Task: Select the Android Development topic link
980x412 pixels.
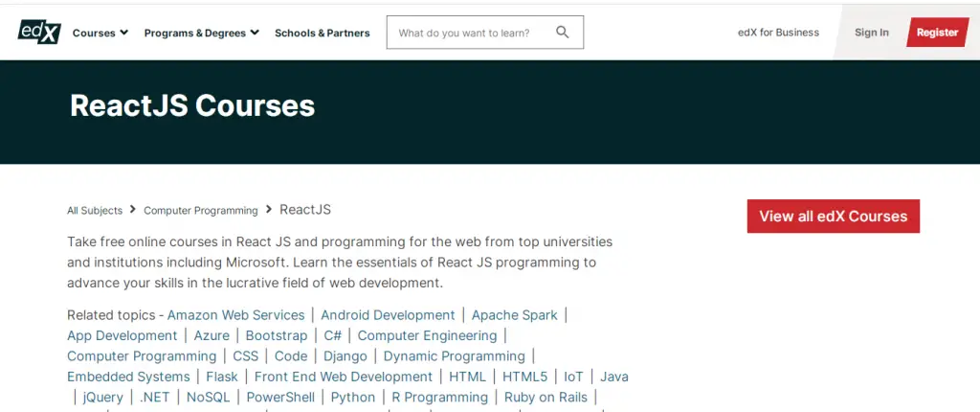Action: point(388,315)
